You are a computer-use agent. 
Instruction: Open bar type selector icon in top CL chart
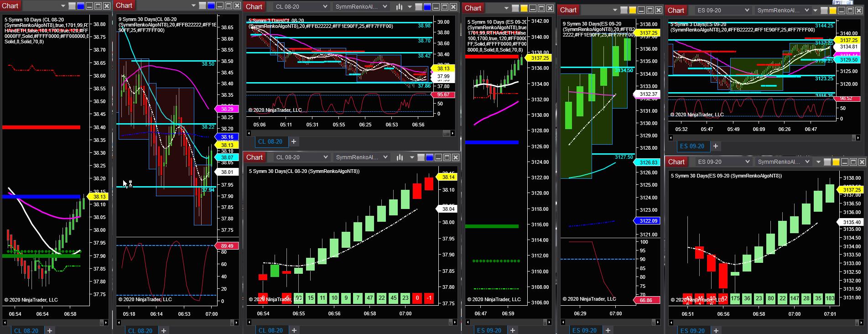pos(399,7)
